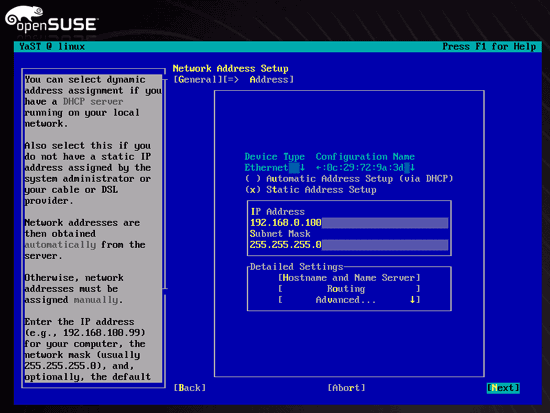This screenshot has height=413, width=550.
Task: Click the Back button
Action: (190, 388)
